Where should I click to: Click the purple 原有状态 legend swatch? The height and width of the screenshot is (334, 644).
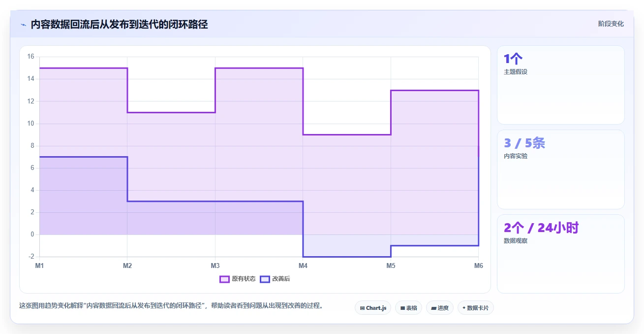tap(224, 279)
